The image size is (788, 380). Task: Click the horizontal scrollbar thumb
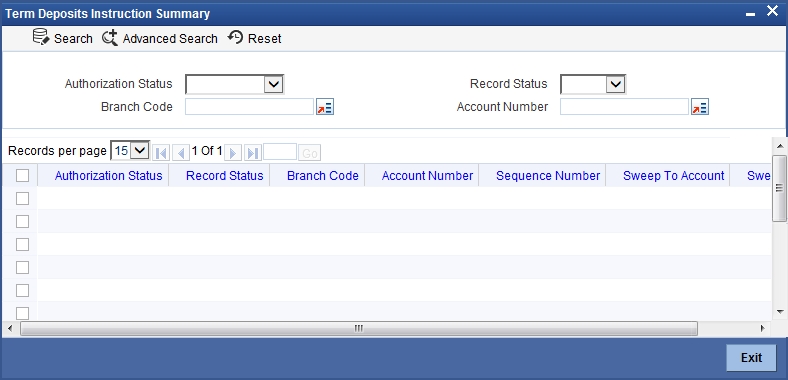click(359, 328)
